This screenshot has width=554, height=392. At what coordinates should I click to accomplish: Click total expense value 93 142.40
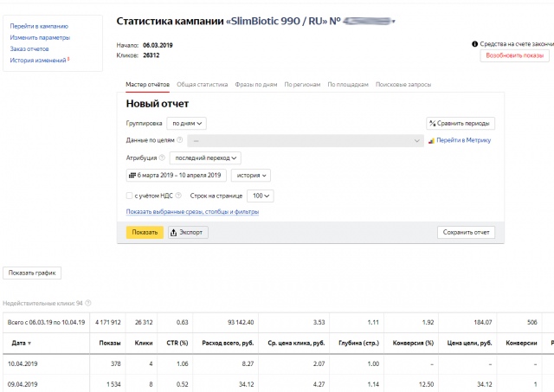[241, 322]
